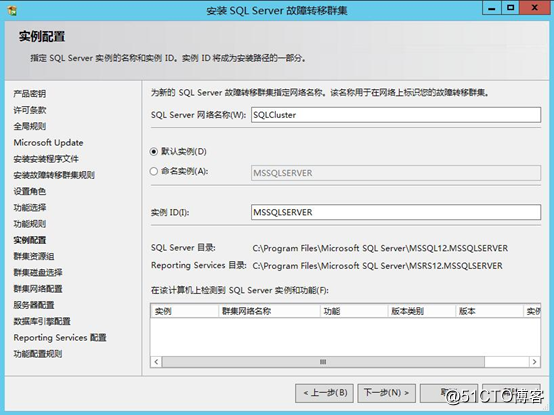Select 安装故障转移群集规则 step in sidebar
This screenshot has width=554, height=415.
point(54,175)
